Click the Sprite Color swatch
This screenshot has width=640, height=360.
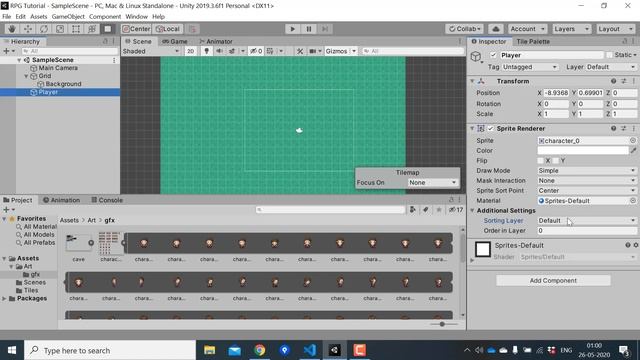[583, 151]
